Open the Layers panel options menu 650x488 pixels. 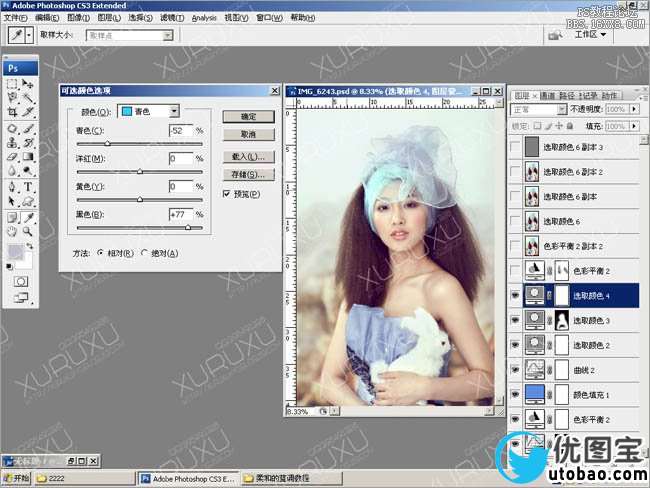643,97
